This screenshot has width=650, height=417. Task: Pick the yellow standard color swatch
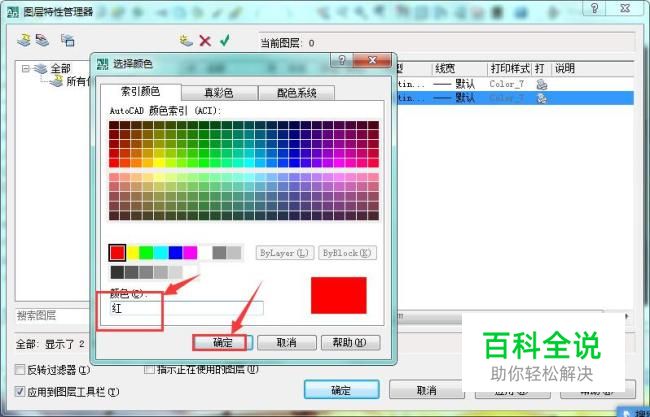pyautogui.click(x=133, y=253)
